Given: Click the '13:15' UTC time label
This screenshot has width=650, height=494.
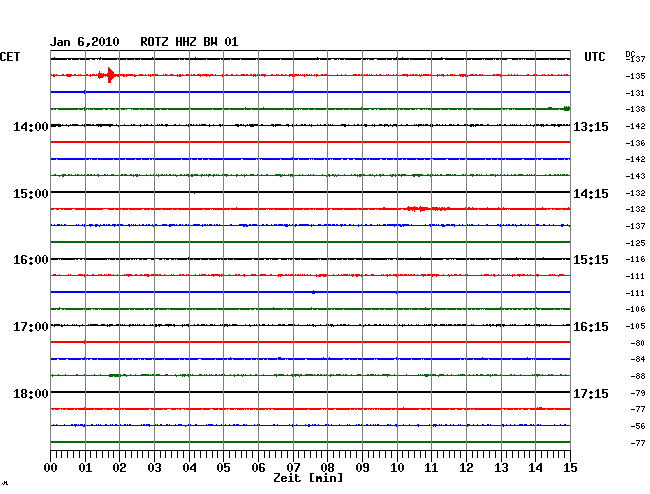Looking at the screenshot, I should (x=591, y=126).
